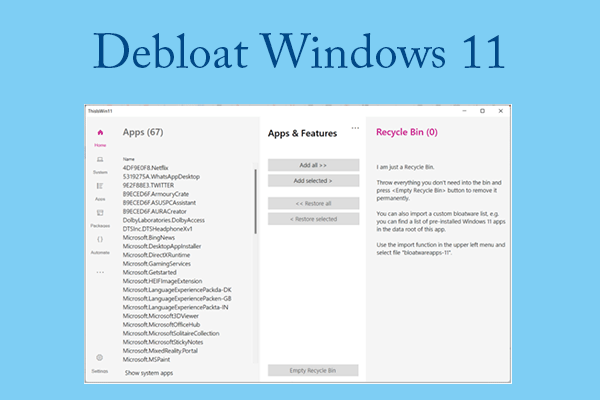
Task: Click the Name column header
Action: 129,159
